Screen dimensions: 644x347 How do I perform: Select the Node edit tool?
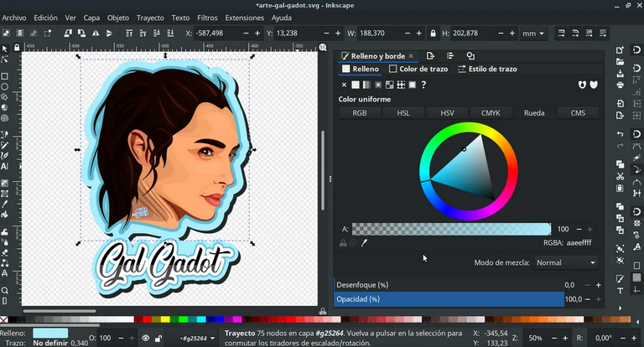(x=4, y=60)
